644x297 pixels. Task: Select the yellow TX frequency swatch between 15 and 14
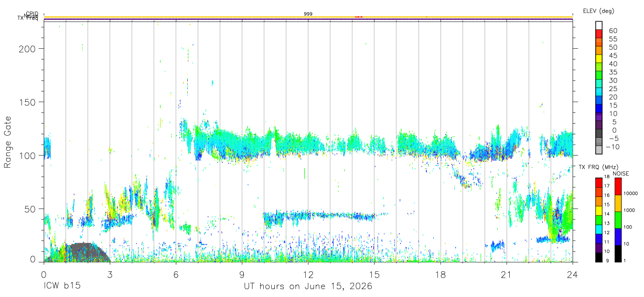(599, 210)
